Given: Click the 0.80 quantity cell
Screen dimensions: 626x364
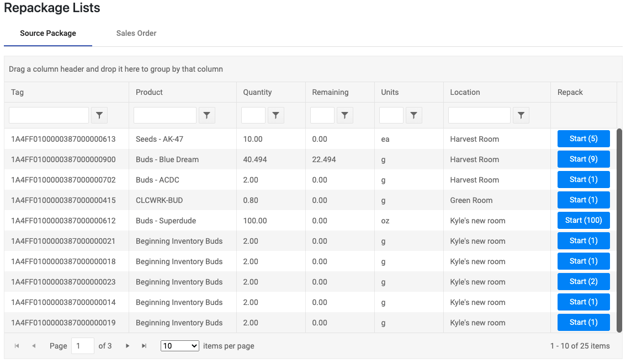Looking at the screenshot, I should click(270, 200).
